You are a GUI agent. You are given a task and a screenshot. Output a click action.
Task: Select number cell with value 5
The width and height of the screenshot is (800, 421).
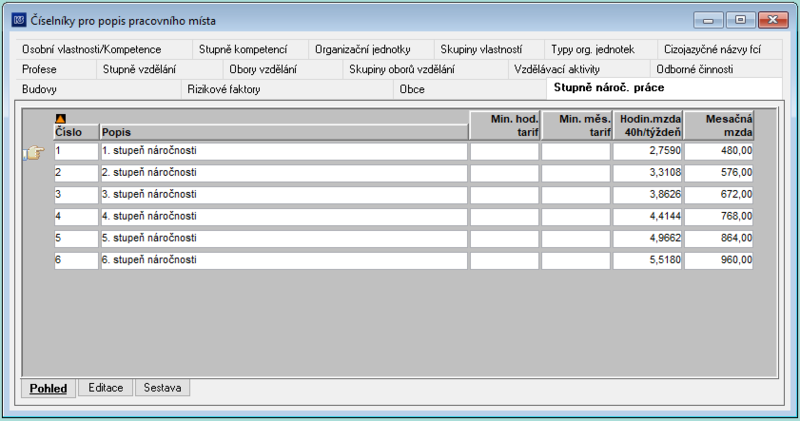(76, 239)
